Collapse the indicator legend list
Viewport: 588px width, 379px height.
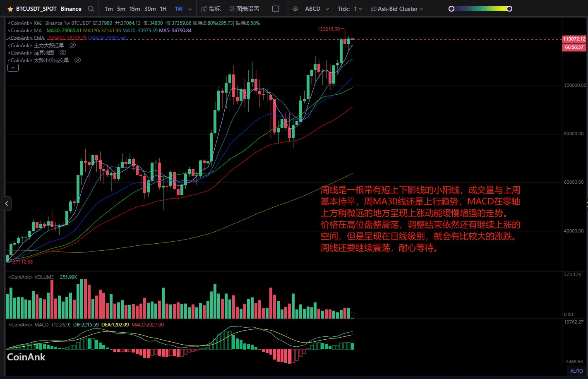pyautogui.click(x=13, y=68)
